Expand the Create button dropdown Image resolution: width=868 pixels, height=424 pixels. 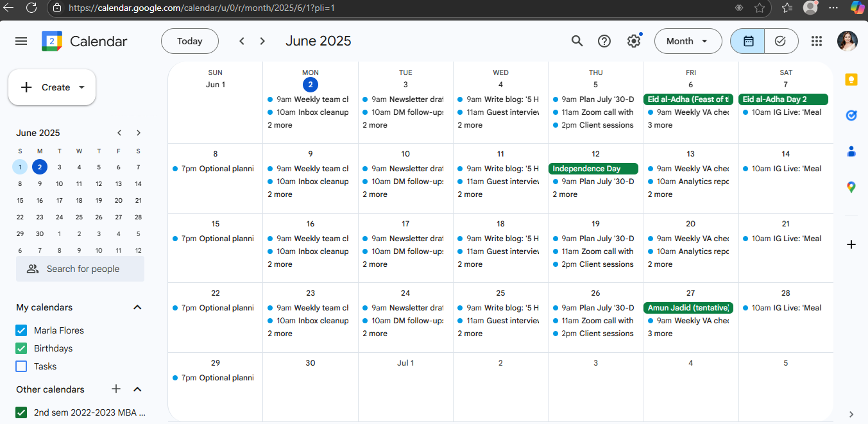click(81, 87)
